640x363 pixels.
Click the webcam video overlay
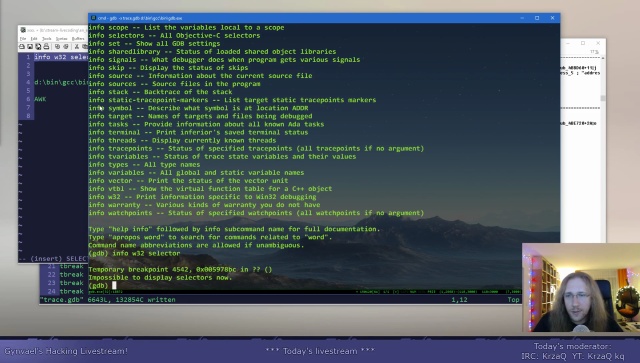click(581, 287)
